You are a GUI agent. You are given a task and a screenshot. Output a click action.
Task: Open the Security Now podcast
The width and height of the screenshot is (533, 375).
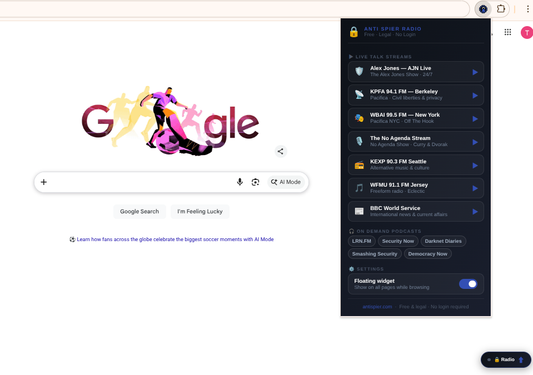point(398,241)
